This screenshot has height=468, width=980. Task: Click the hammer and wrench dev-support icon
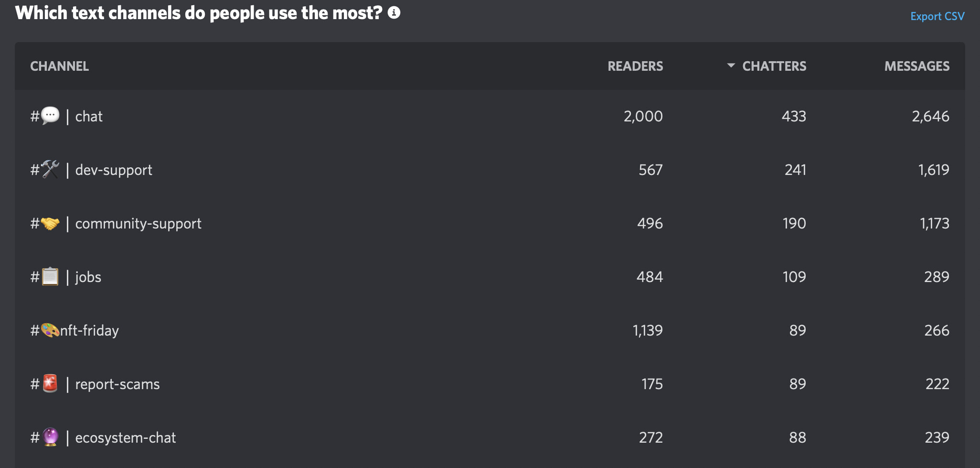pos(50,169)
